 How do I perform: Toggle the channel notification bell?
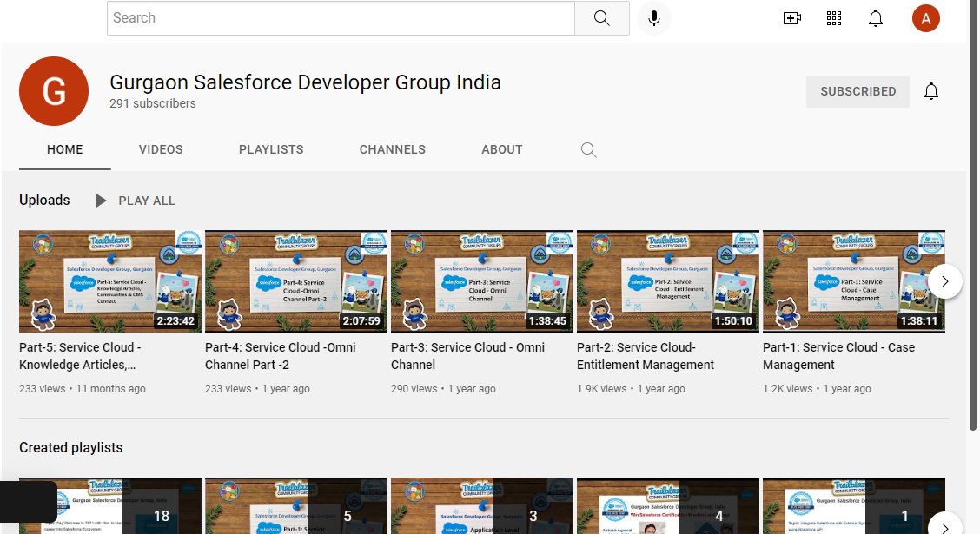pos(931,91)
